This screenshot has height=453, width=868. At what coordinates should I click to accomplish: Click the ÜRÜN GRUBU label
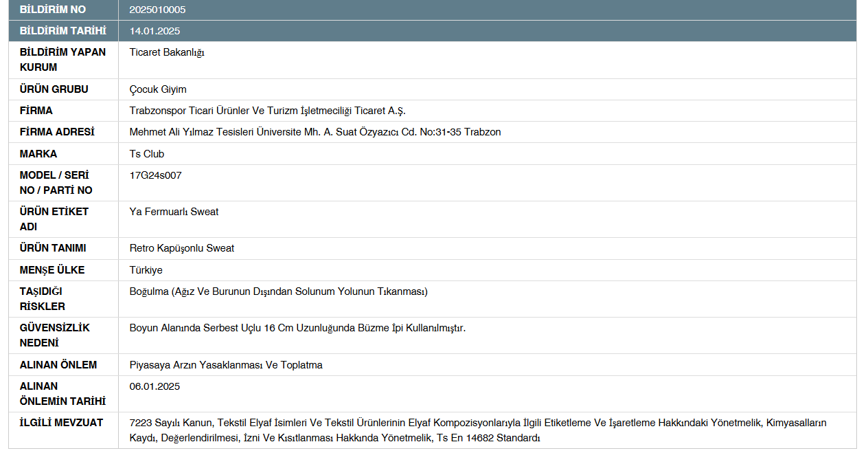pyautogui.click(x=54, y=89)
